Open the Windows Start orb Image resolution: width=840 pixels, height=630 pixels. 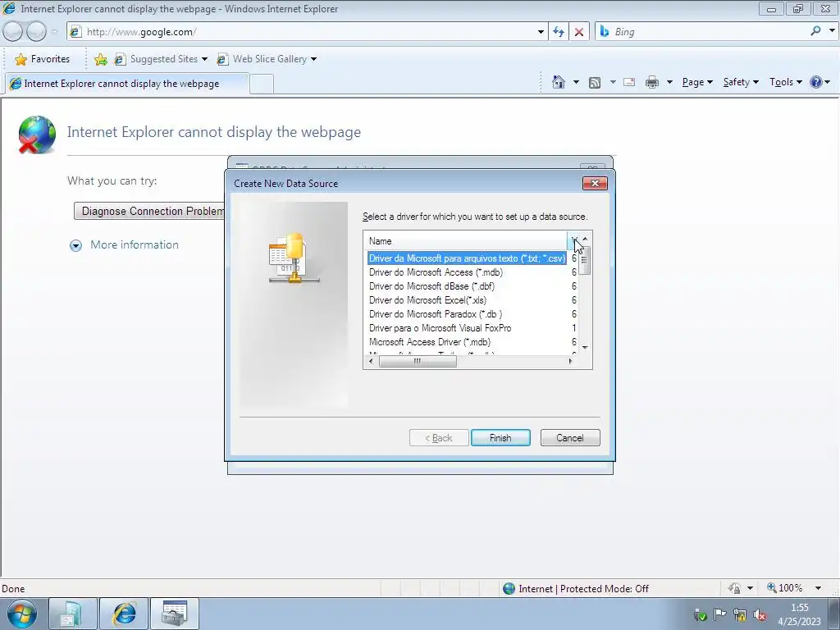tap(22, 614)
